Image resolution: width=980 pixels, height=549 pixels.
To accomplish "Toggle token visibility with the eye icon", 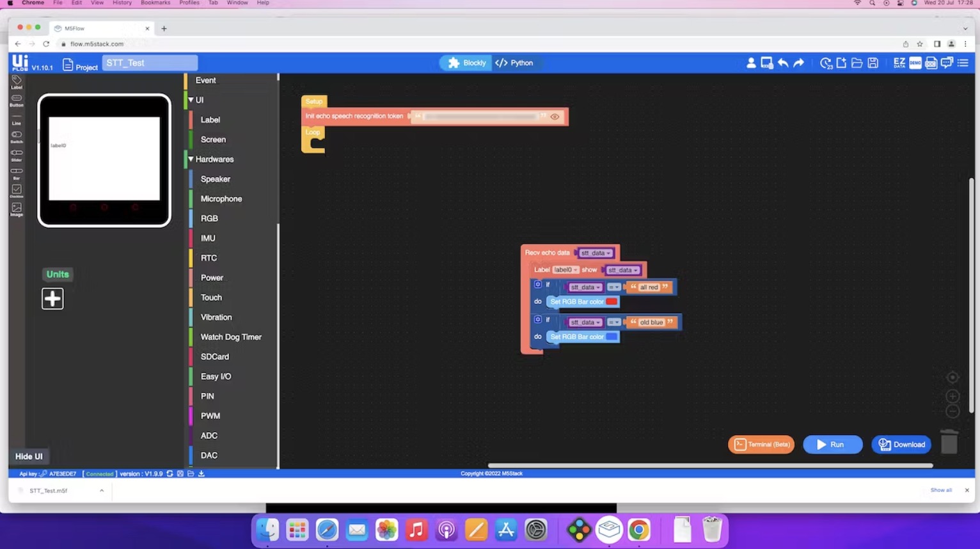I will click(x=555, y=117).
